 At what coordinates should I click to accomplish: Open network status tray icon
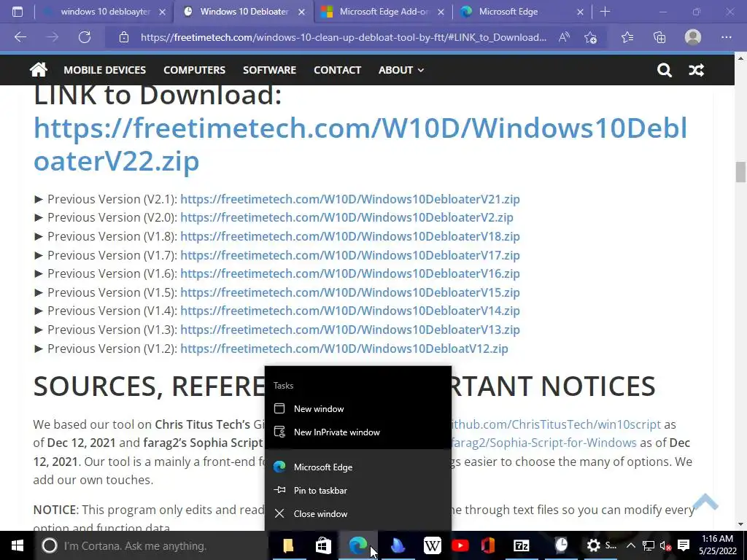pos(649,545)
